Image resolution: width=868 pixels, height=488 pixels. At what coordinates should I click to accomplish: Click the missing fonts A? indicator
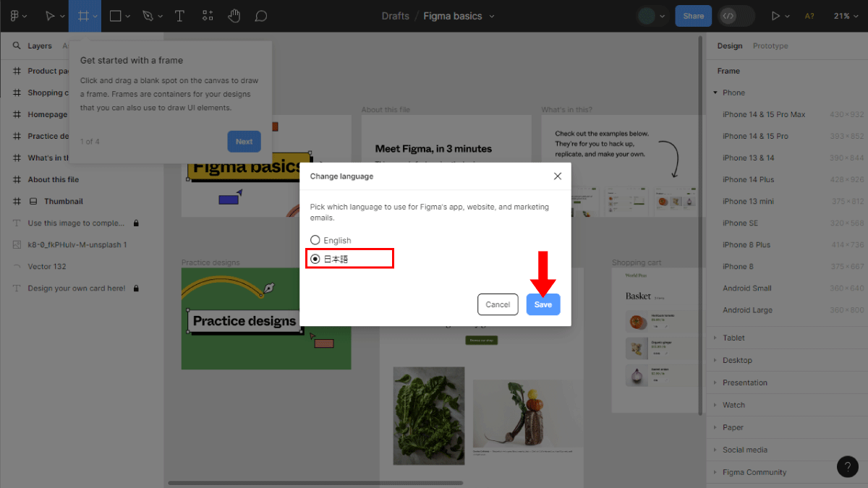pos(809,16)
